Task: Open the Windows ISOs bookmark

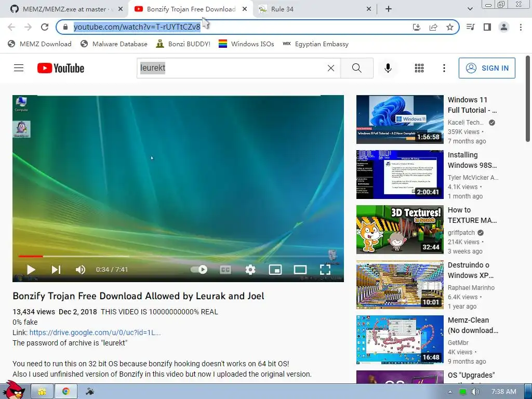Action: tap(246, 44)
